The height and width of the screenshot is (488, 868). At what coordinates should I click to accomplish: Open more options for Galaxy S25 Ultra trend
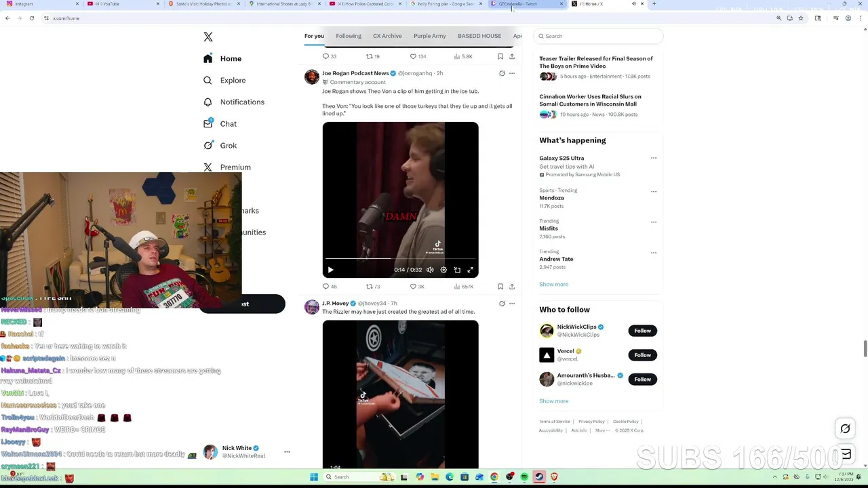[654, 158]
